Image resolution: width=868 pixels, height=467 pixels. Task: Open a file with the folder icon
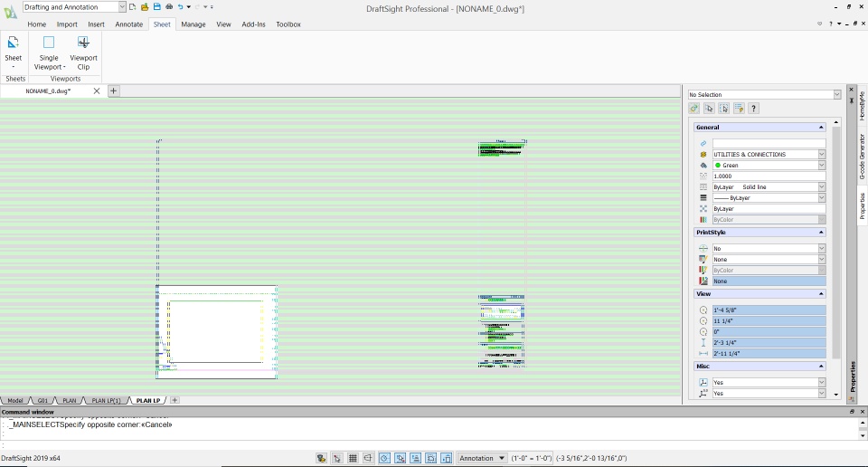pyautogui.click(x=145, y=7)
